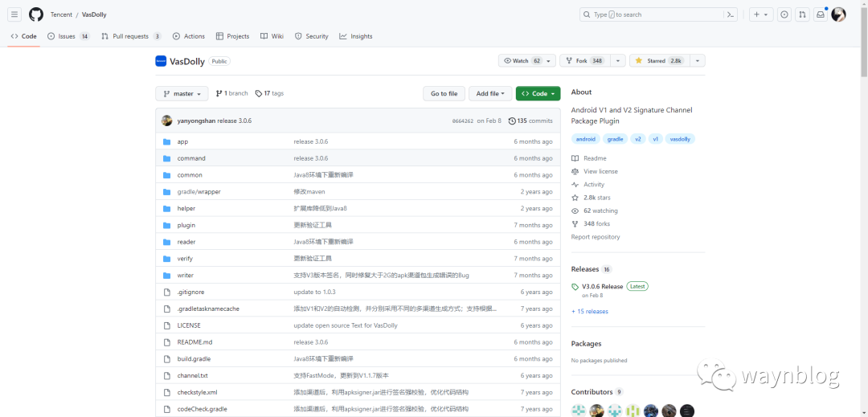The width and height of the screenshot is (868, 417).
Task: Open the checkstyle.xml file
Action: [197, 392]
